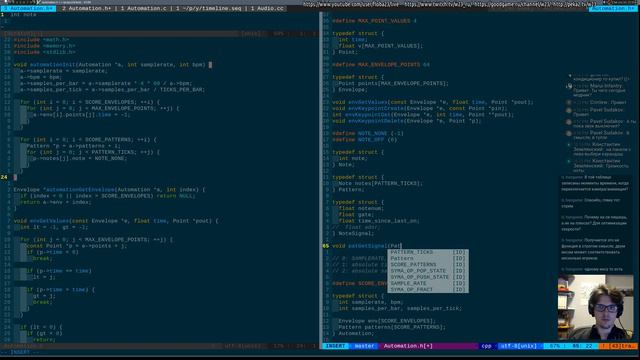The height and width of the screenshot is (360, 640).
Task: Open the '1 Automation.c' tab
Action: coord(143,8)
